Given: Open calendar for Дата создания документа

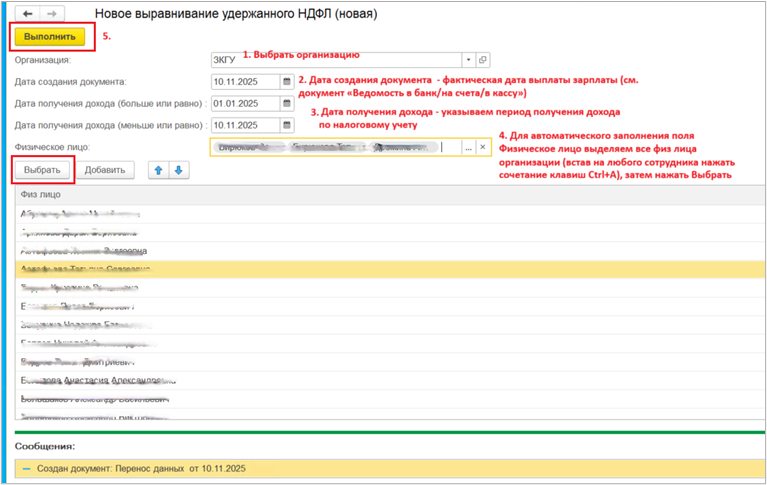Looking at the screenshot, I should tap(287, 82).
